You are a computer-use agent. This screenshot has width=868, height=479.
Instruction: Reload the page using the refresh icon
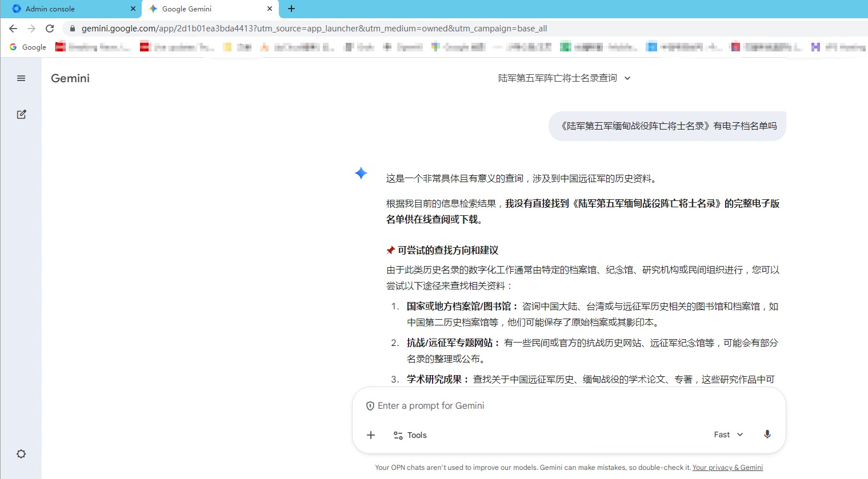tap(50, 29)
